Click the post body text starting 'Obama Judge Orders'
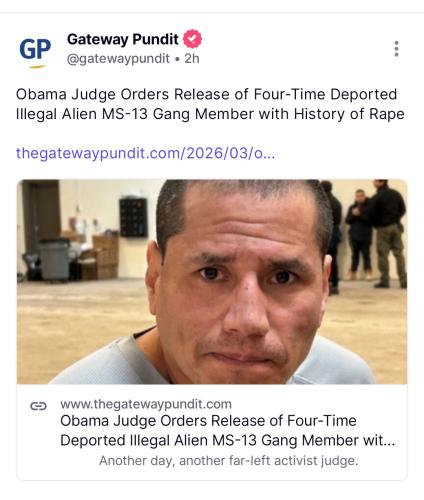 210,104
